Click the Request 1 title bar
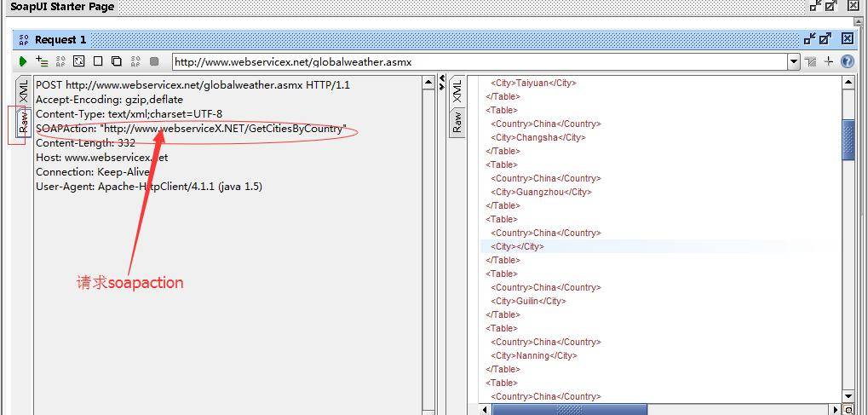This screenshot has width=868, height=415. coord(434,39)
